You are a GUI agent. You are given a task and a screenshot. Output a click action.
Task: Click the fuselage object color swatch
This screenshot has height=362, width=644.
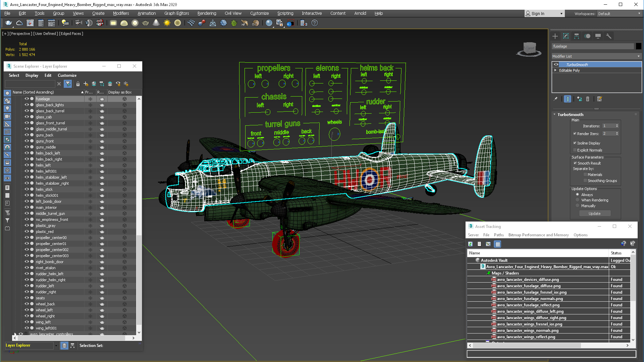[x=638, y=46]
